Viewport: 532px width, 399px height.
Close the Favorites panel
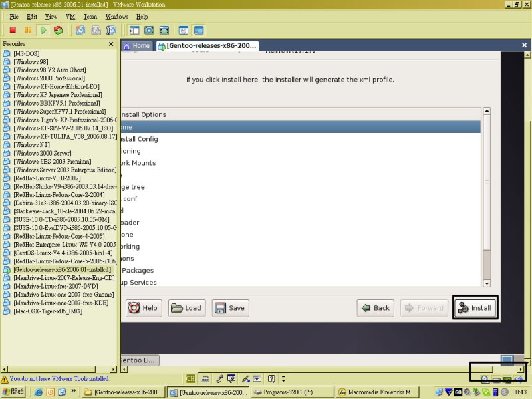coord(111,44)
